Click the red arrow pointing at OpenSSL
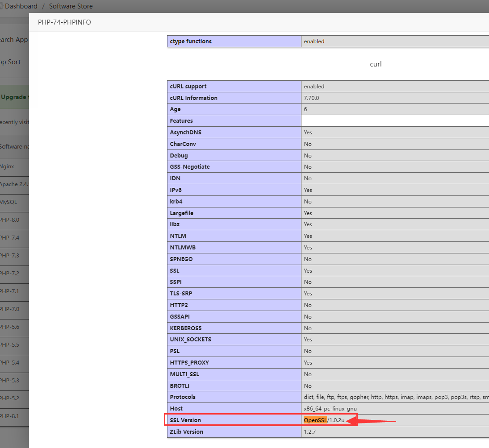 point(371,420)
